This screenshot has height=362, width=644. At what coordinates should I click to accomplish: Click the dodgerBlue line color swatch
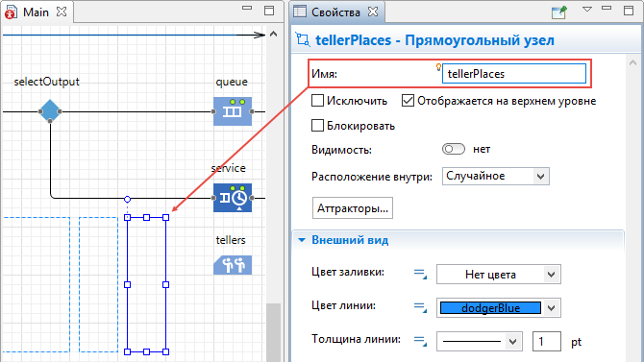click(490, 308)
